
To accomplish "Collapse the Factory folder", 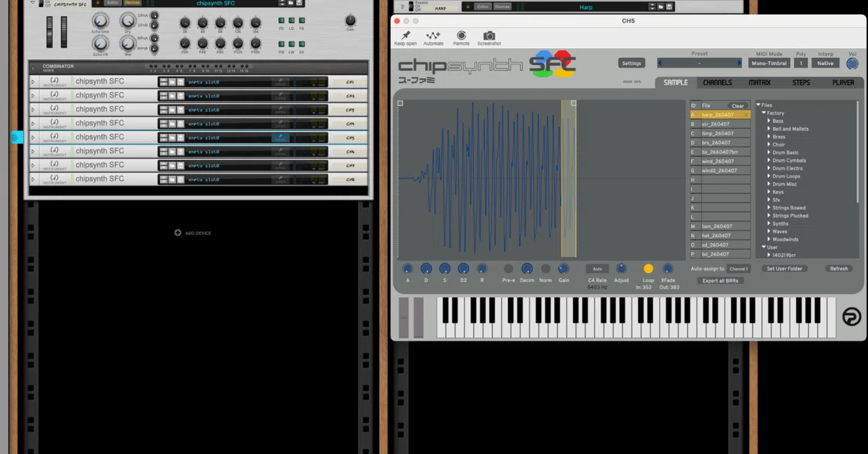I will click(x=764, y=113).
